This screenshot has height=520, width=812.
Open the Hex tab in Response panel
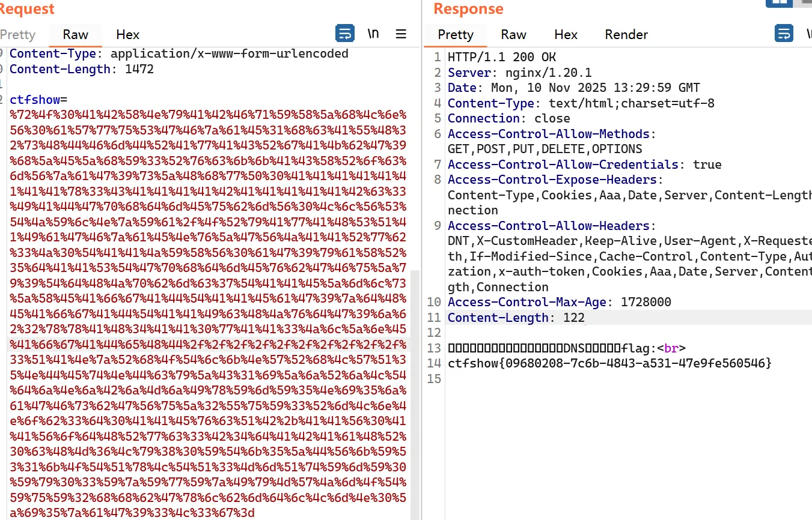(x=566, y=34)
